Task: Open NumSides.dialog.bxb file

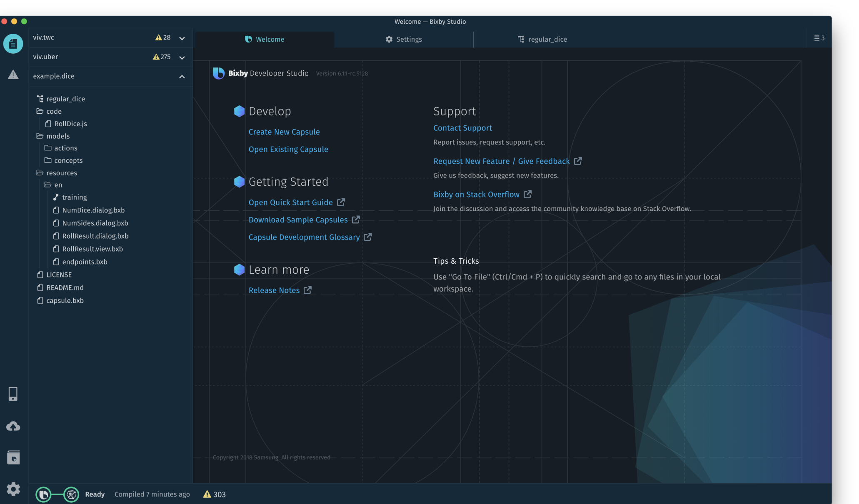Action: (x=91, y=223)
